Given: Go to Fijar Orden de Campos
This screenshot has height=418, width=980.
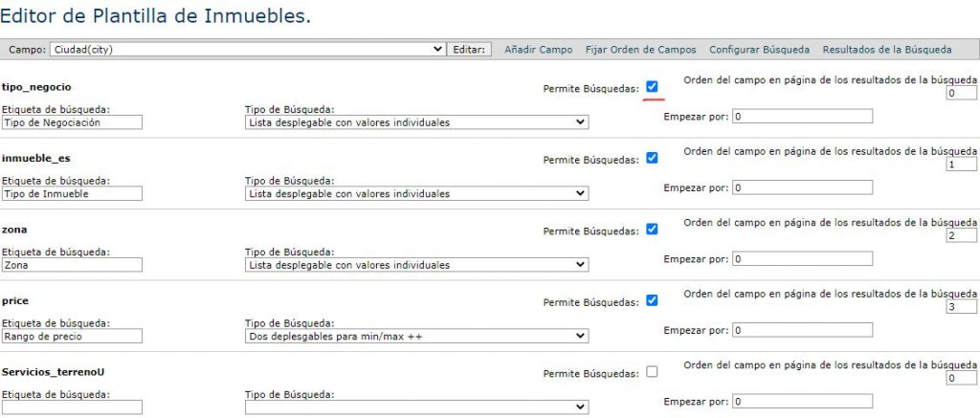Looking at the screenshot, I should [640, 50].
